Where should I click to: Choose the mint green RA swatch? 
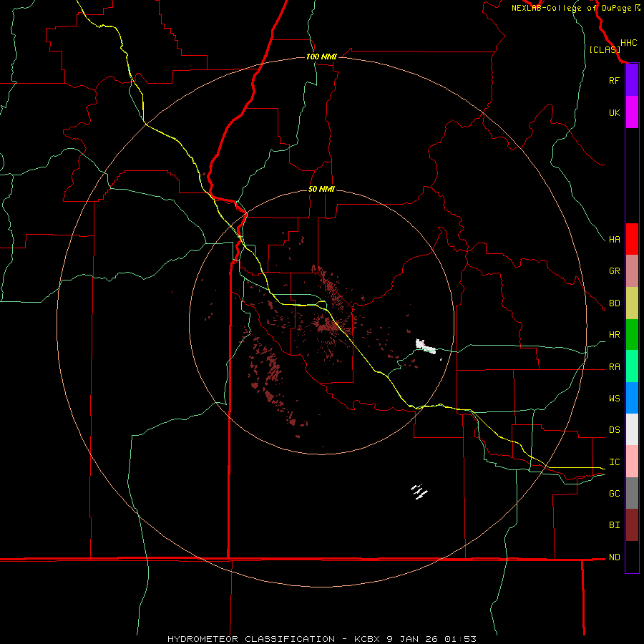pos(632,366)
